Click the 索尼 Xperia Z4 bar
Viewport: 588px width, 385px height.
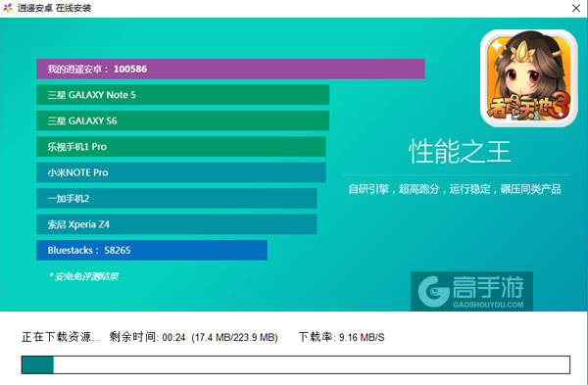[176, 224]
